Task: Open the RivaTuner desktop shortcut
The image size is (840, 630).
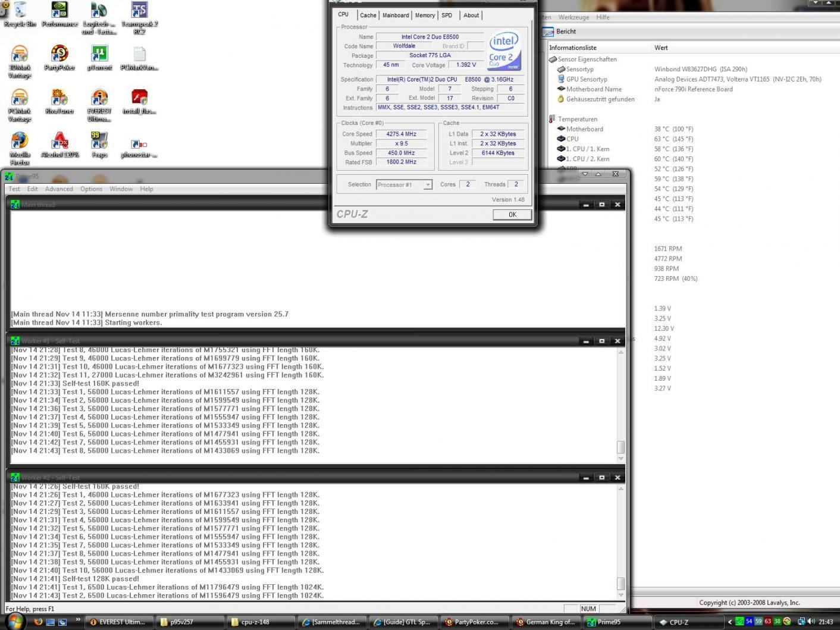Action: [x=59, y=101]
